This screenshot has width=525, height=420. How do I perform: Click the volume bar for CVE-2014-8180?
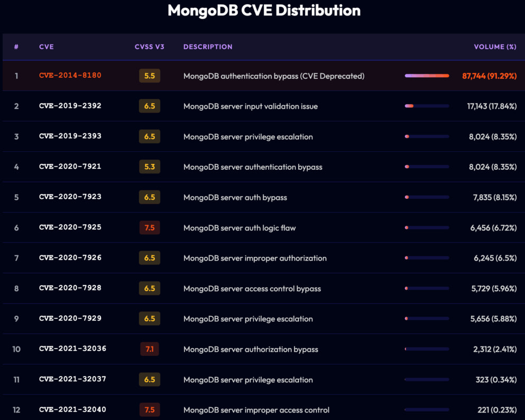pyautogui.click(x=426, y=75)
